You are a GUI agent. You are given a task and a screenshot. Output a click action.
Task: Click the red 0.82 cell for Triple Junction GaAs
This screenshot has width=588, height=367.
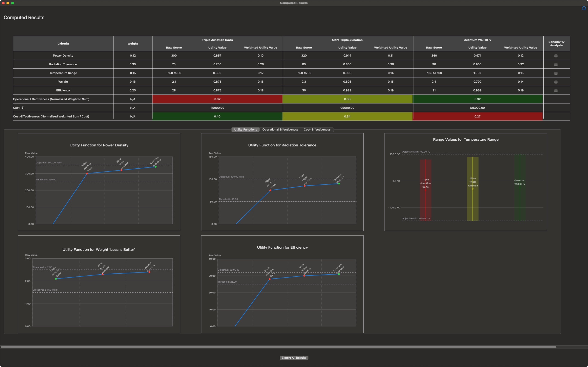tap(217, 99)
